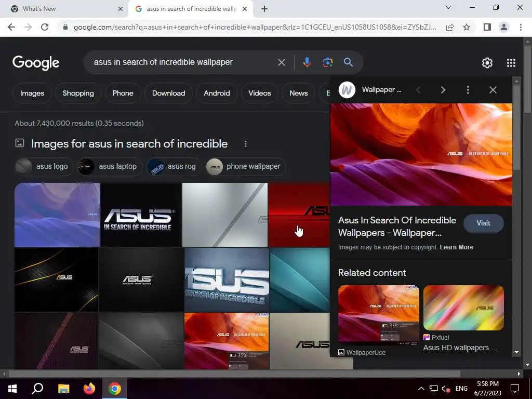
Task: Open a new browser tab
Action: click(264, 9)
